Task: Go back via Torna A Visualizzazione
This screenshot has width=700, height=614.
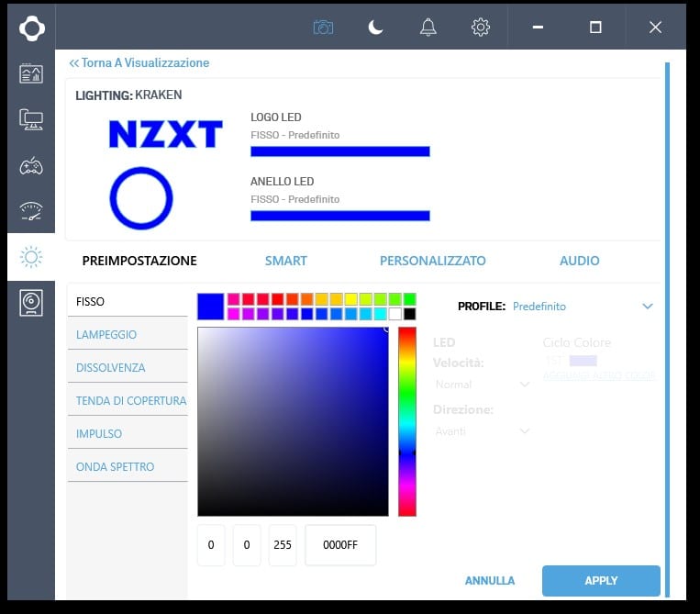Action: (139, 63)
